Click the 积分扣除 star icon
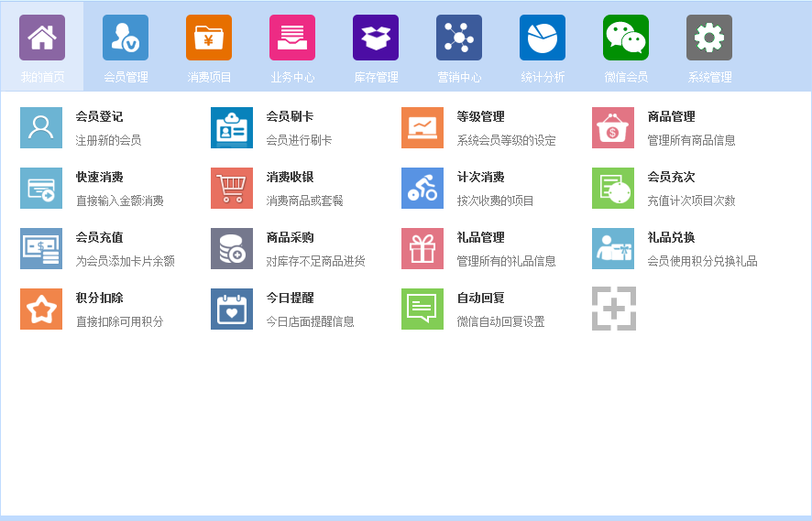The height and width of the screenshot is (521, 812). (x=41, y=309)
